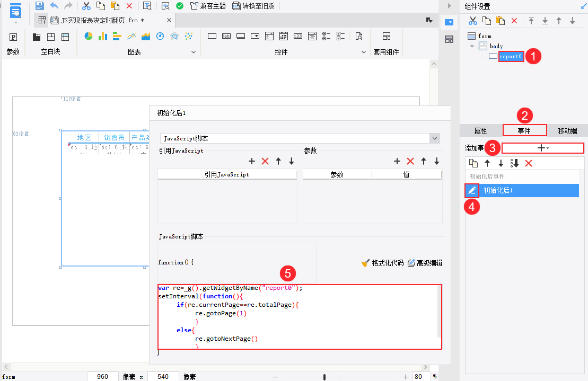Click the 兼容主题 theme button
Screen dimensions: 588x381
click(208, 6)
